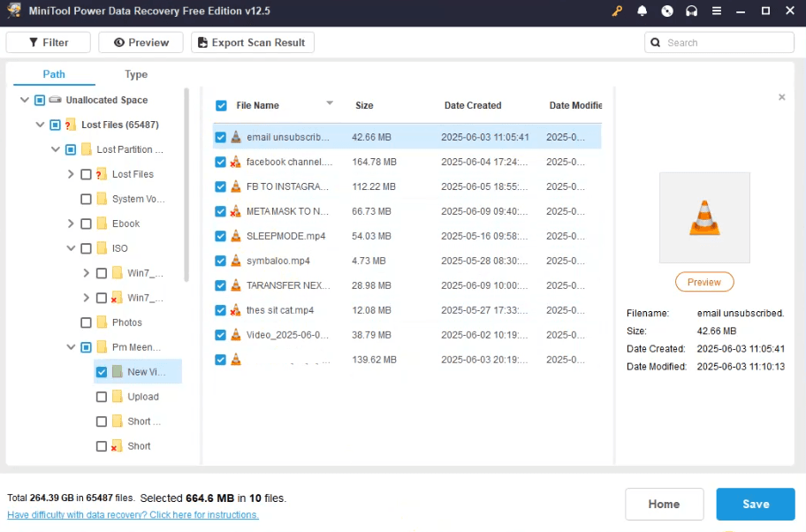Uncheck the SLEEPMODE.mp4 checkbox
This screenshot has width=806, height=532.
[x=221, y=236]
